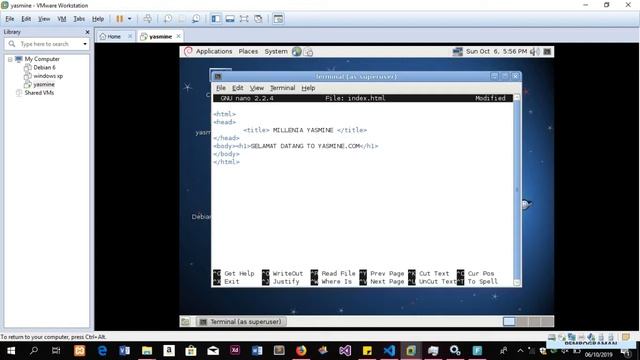Image resolution: width=640 pixels, height=360 pixels.
Task: Launch the web browser globe icon in GNOME panel
Action: (297, 51)
